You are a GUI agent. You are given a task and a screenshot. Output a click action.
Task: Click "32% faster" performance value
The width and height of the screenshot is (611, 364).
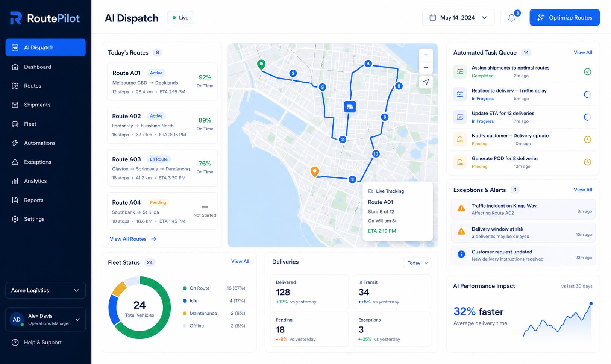pyautogui.click(x=478, y=312)
